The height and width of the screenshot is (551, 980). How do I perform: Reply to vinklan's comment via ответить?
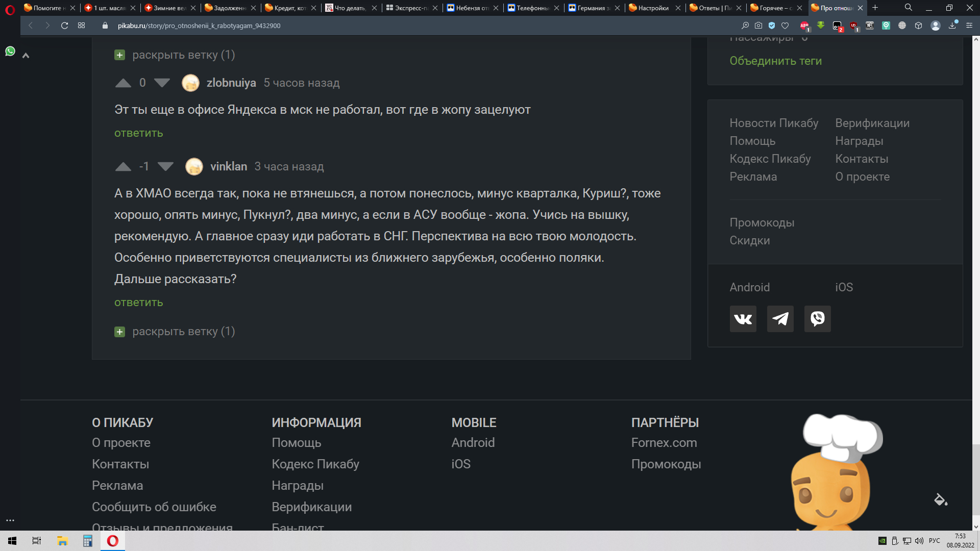click(138, 303)
